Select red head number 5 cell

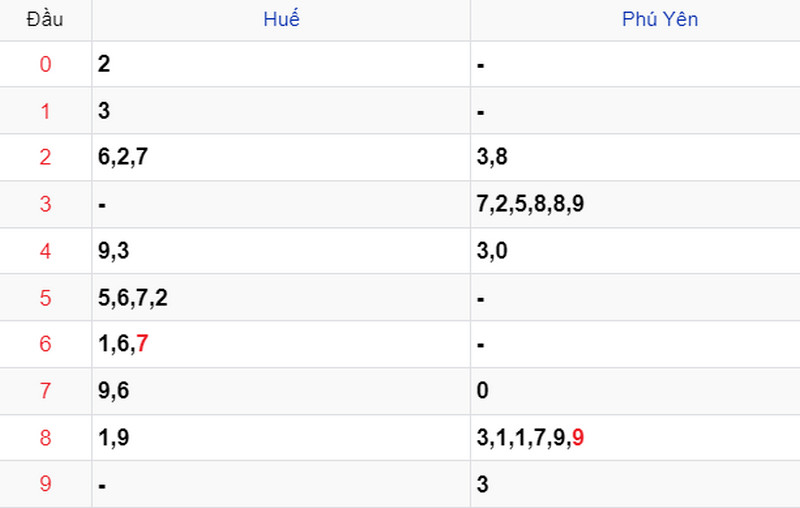[x=45, y=297]
